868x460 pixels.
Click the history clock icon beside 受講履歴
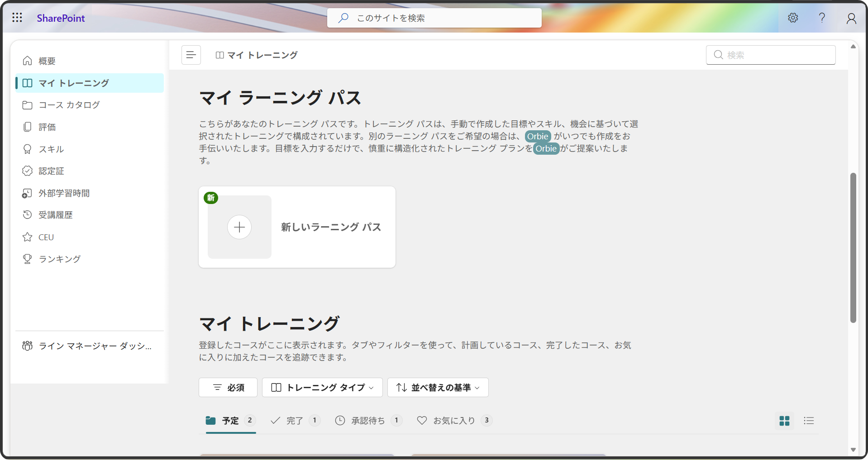pyautogui.click(x=28, y=215)
